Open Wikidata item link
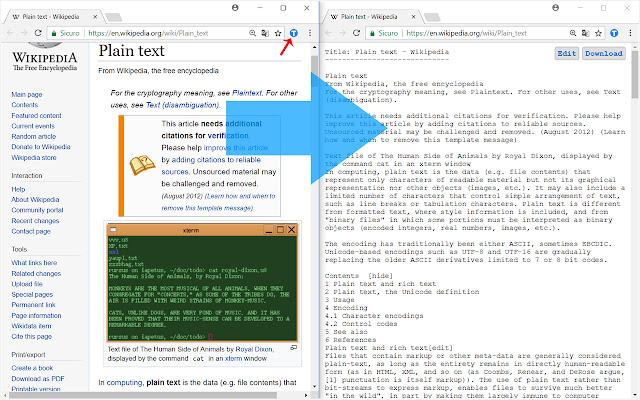The image size is (640, 400). [x=31, y=326]
